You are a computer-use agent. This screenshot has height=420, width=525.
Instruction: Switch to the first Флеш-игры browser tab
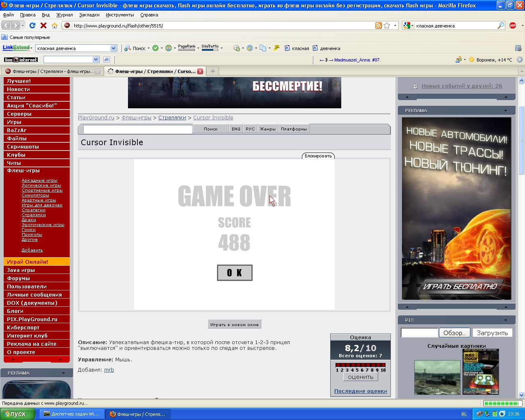click(x=52, y=71)
